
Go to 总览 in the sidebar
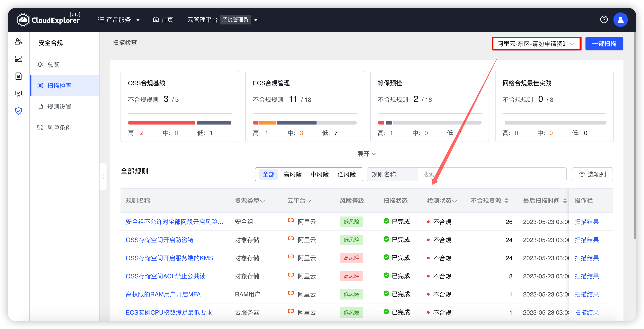64,64
